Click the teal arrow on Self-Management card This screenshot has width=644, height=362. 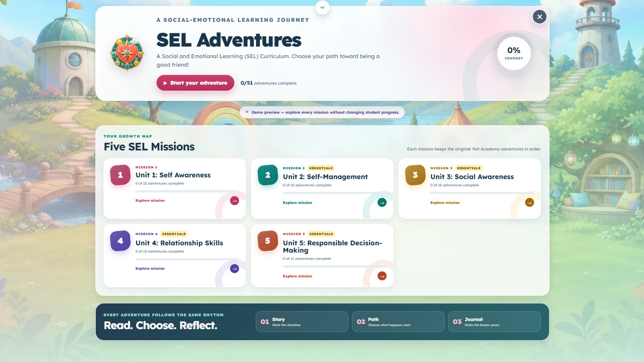[x=382, y=203]
